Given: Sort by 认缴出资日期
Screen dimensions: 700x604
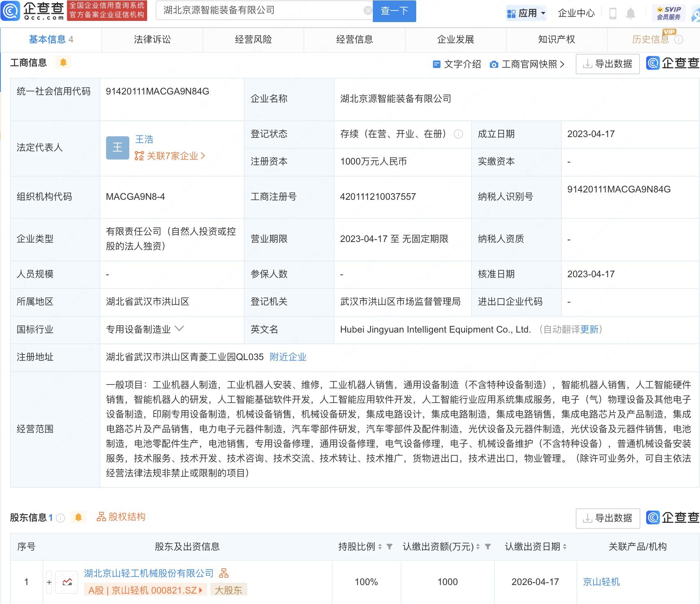Looking at the screenshot, I should tap(564, 547).
